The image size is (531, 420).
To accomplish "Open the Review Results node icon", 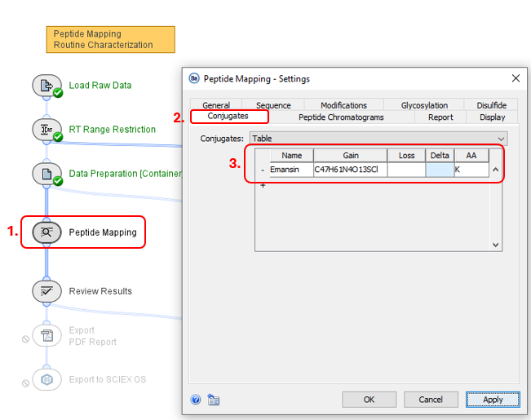I will click(46, 291).
